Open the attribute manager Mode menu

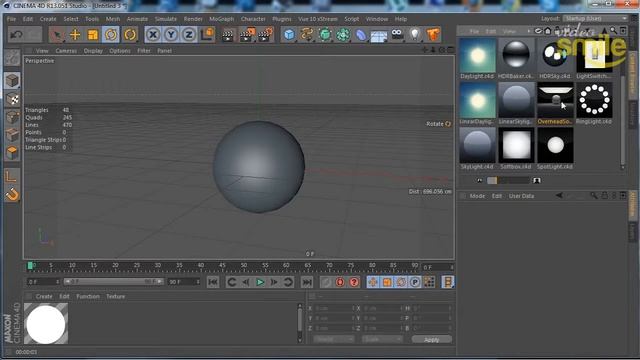pos(477,196)
